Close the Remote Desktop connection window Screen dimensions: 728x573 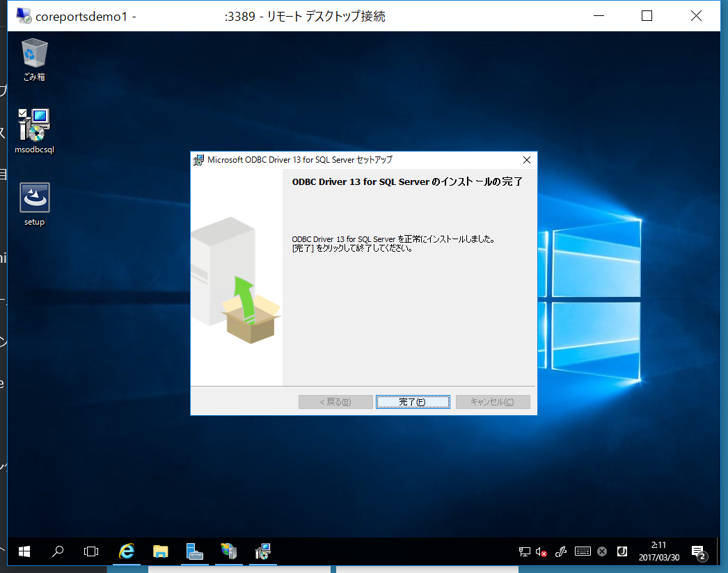coord(696,16)
